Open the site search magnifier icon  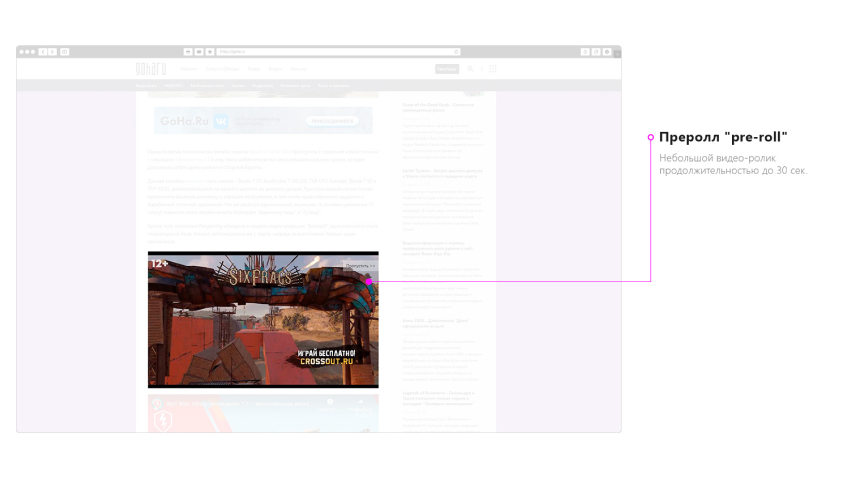pos(471,69)
